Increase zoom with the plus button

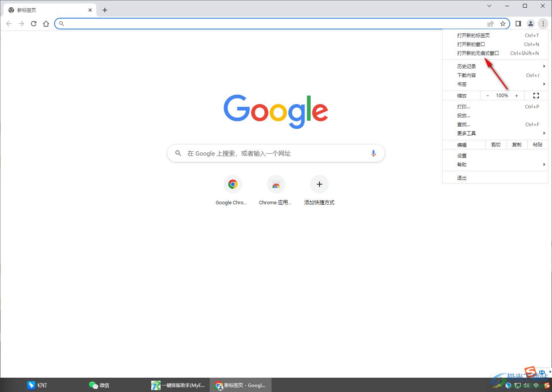516,96
